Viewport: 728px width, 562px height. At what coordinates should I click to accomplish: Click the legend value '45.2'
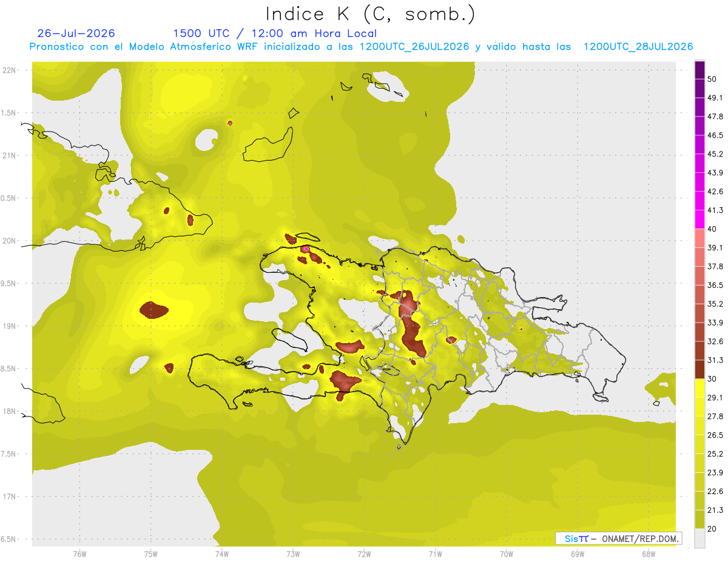click(x=715, y=154)
